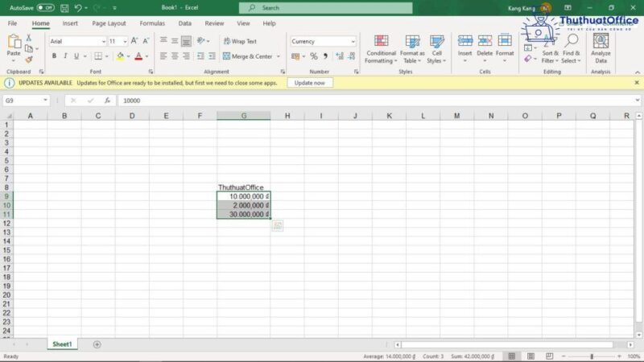Open the Insert tab
The image size is (644, 362).
tap(70, 23)
